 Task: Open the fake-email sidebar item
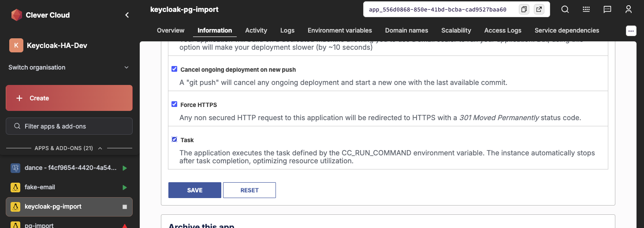[69, 188]
